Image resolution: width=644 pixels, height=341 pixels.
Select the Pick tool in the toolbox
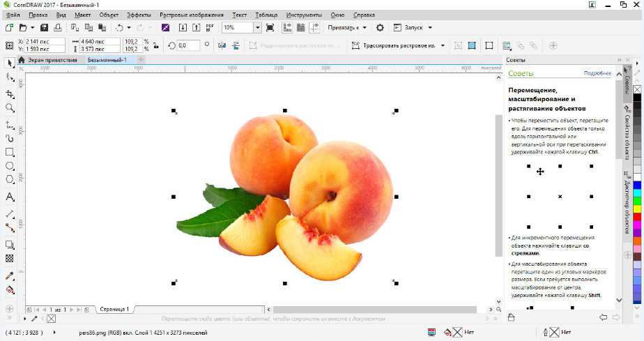point(10,63)
